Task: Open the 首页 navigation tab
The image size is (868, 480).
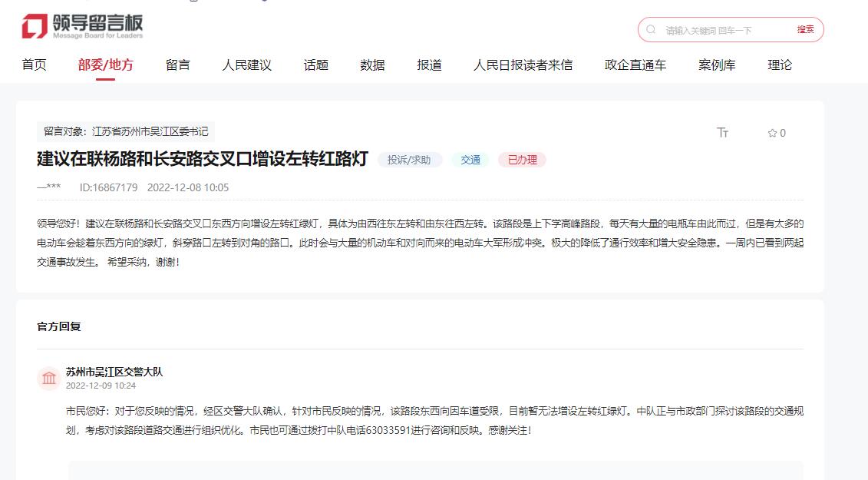Action: 34,65
